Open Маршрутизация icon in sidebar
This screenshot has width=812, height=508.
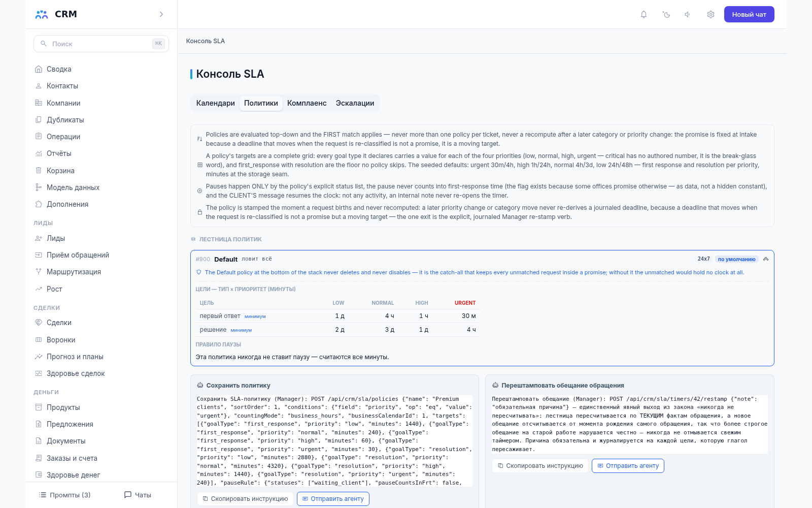39,272
